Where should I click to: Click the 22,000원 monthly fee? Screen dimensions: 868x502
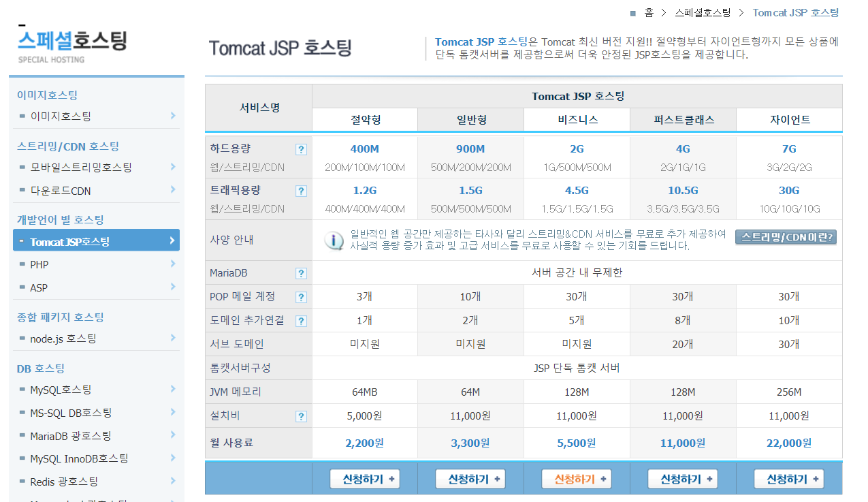789,443
